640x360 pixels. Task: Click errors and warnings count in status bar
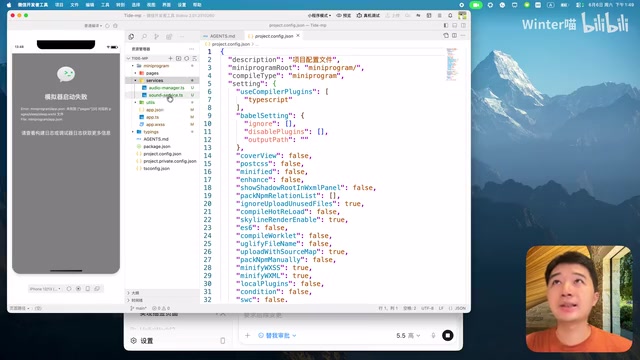pos(161,308)
